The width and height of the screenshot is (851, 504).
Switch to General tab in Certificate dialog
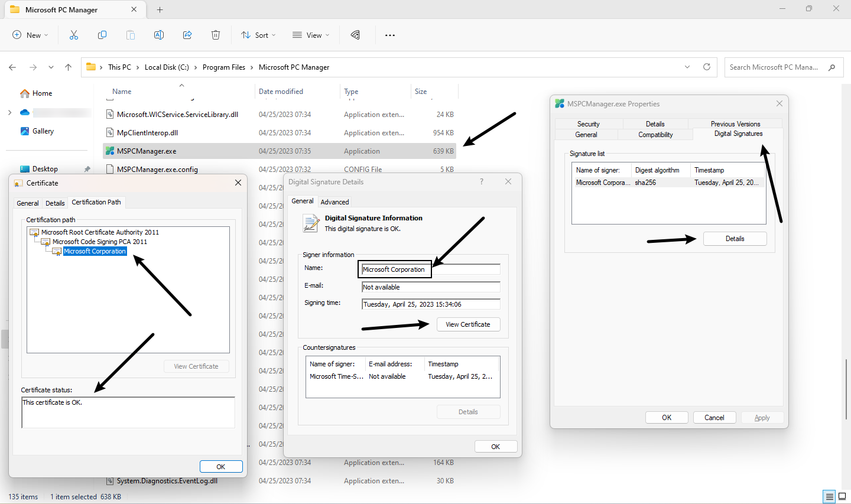pyautogui.click(x=28, y=203)
